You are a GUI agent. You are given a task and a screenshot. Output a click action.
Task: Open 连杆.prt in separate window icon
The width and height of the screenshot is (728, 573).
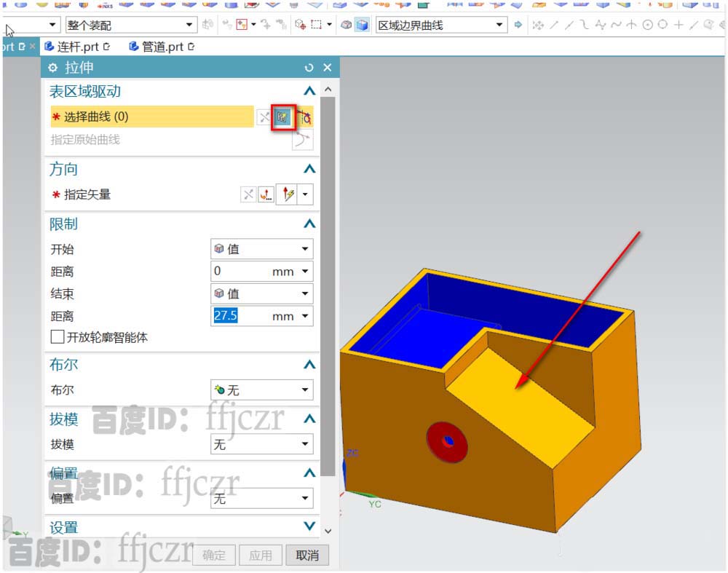coord(107,47)
